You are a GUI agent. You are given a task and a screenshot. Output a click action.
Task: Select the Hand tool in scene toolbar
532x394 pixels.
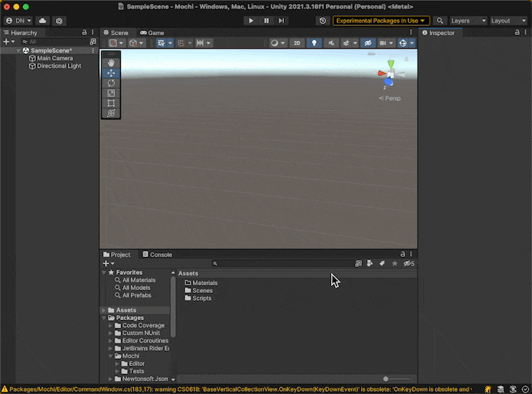click(x=111, y=63)
